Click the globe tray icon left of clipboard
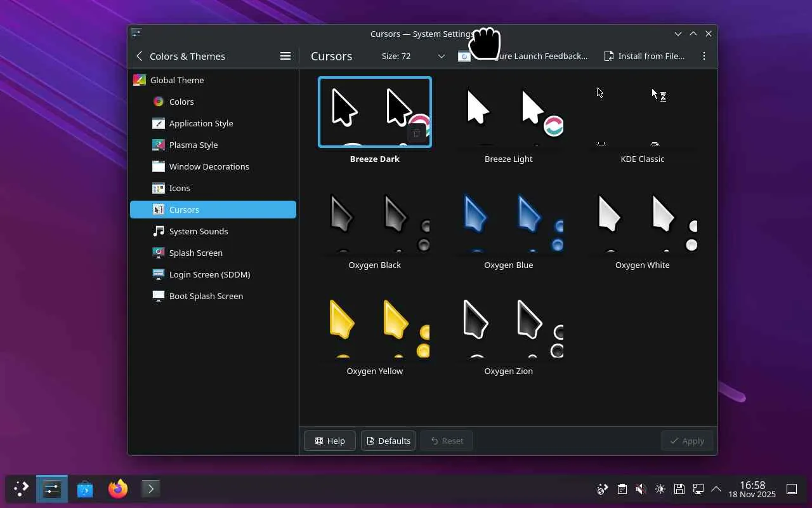Viewport: 812px width, 508px height. pyautogui.click(x=603, y=489)
